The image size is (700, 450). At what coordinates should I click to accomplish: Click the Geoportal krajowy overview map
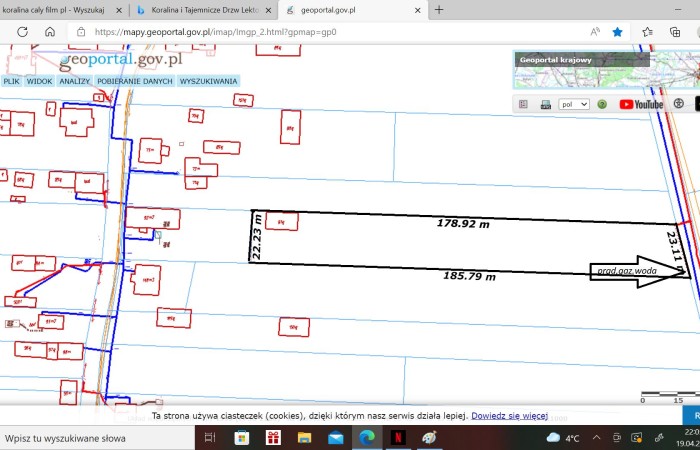pos(604,72)
